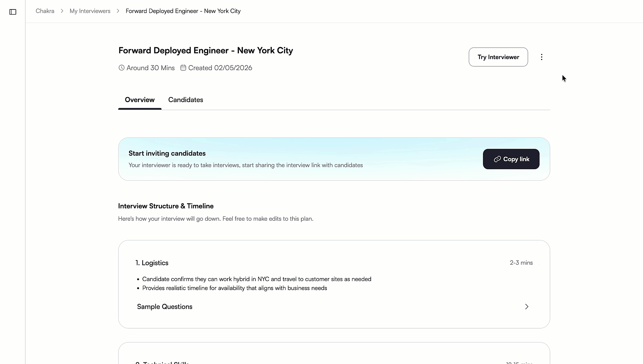Open the Chakra breadcrumb link
Image resolution: width=643 pixels, height=364 pixels.
[x=44, y=11]
